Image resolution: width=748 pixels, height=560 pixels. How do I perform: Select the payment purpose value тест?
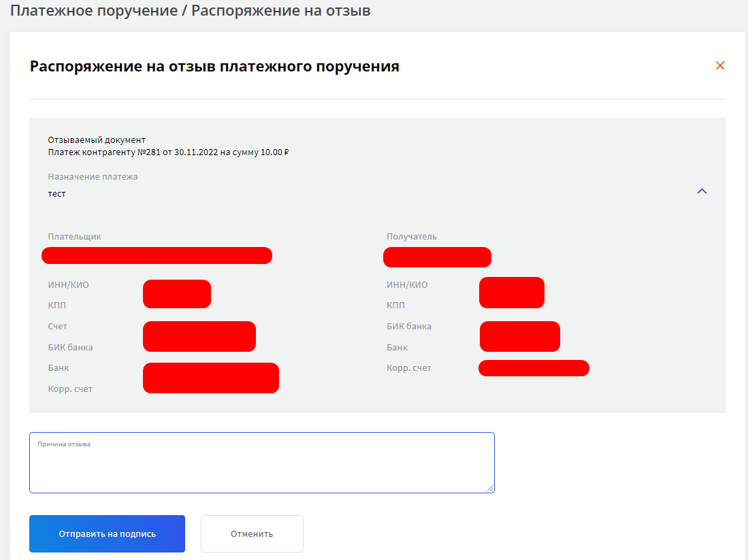pos(56,194)
